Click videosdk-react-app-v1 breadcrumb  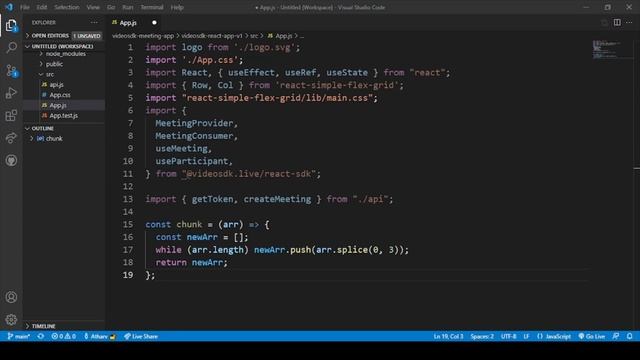click(211, 36)
